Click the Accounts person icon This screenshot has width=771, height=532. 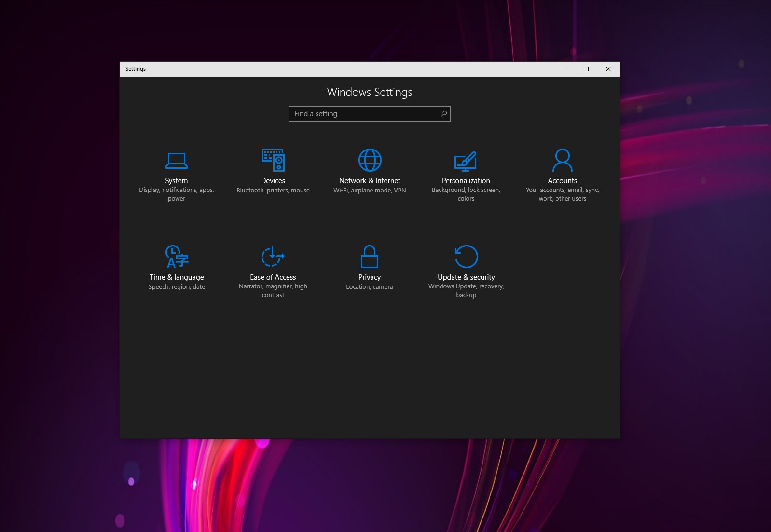pyautogui.click(x=562, y=160)
